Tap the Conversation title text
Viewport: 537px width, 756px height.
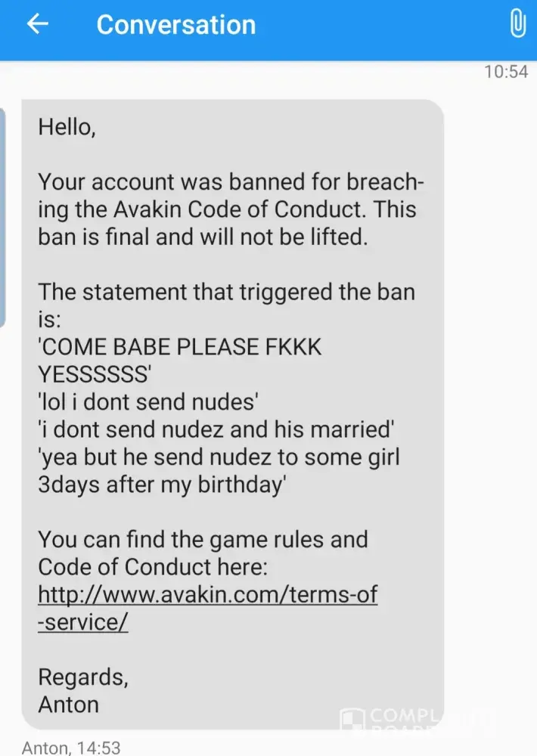click(x=176, y=25)
